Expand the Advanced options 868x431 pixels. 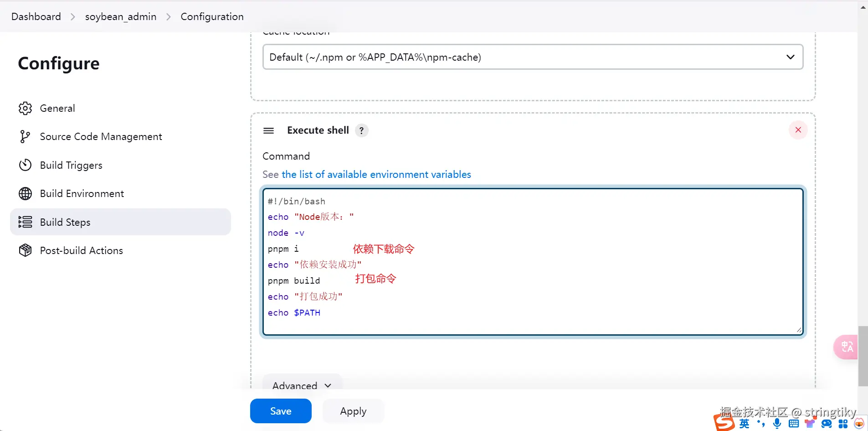302,385
